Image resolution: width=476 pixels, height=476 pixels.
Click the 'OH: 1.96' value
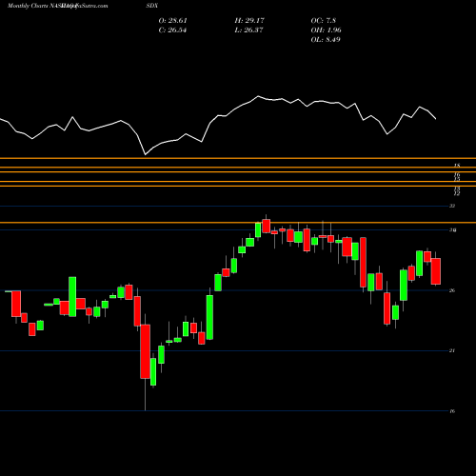pos(326,30)
